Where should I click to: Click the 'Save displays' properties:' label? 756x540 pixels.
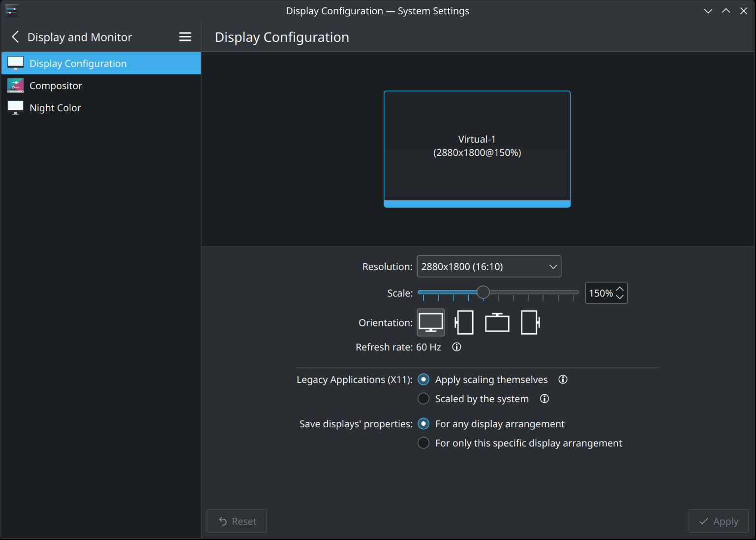coord(356,424)
